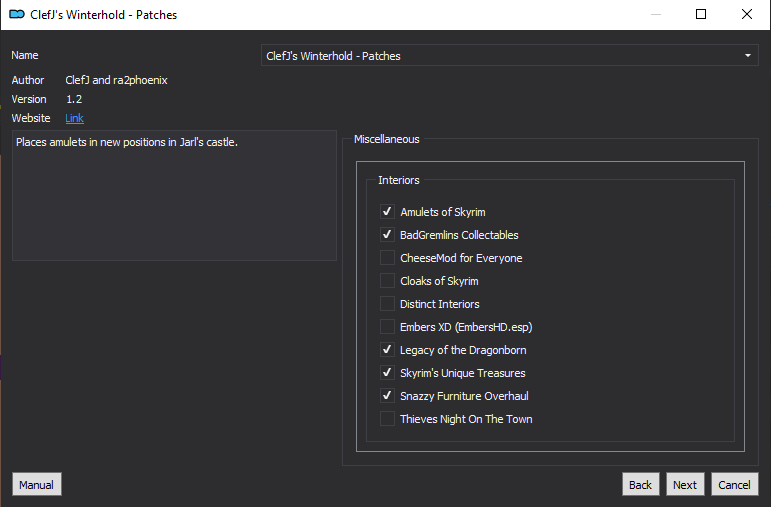This screenshot has height=507, width=771.
Task: Uncheck Legacy of the Dragonborn patch
Action: click(x=387, y=350)
